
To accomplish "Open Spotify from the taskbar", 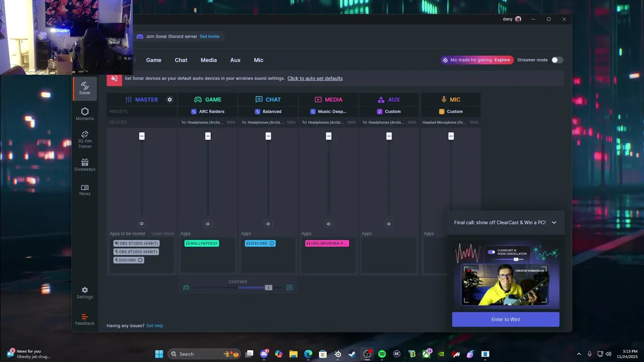I will click(382, 354).
